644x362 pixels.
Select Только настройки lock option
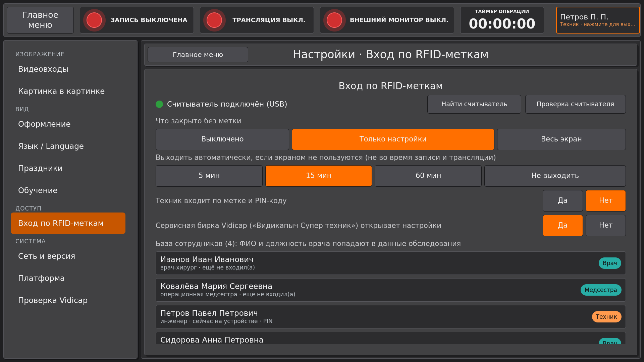coord(393,139)
